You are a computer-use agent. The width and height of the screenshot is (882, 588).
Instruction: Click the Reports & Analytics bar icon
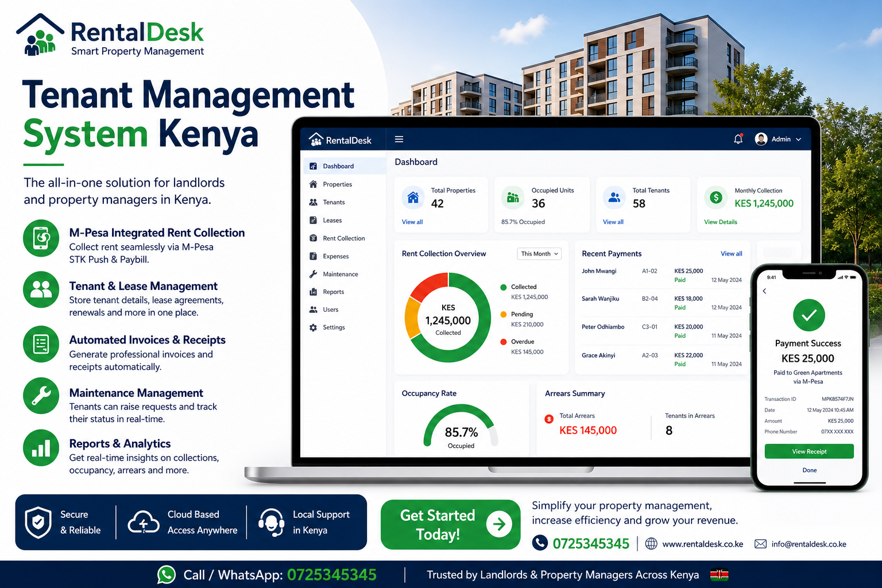[x=41, y=448]
